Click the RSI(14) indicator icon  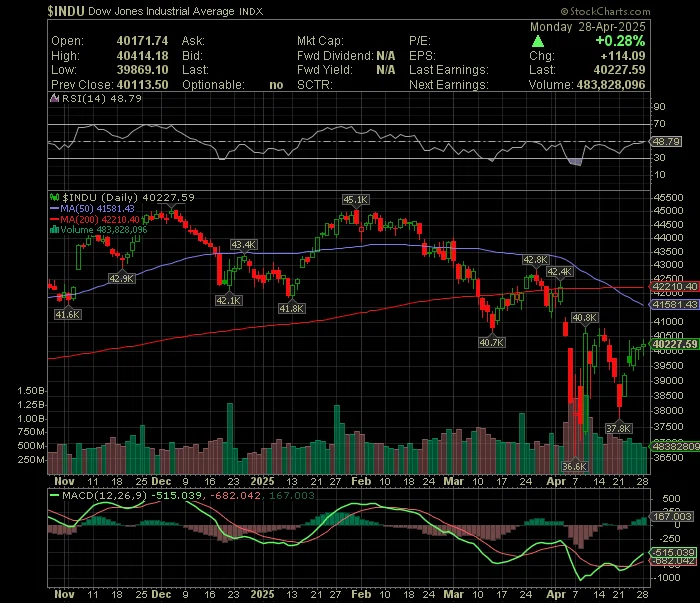click(54, 99)
